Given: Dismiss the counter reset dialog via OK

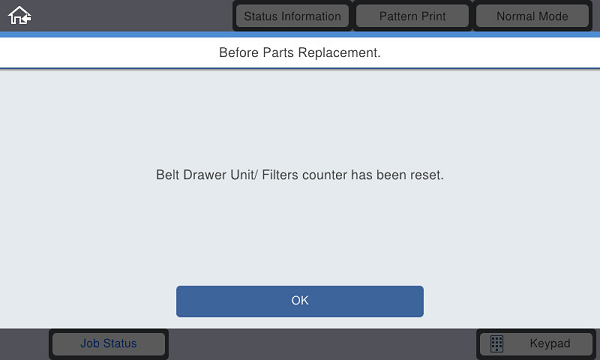Looking at the screenshot, I should [300, 301].
